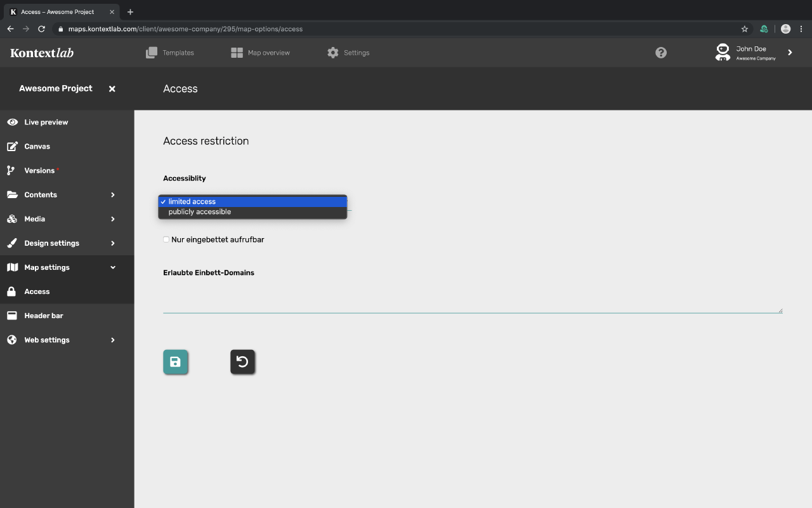Open the help question mark in the header
812x508 pixels.
(x=660, y=53)
